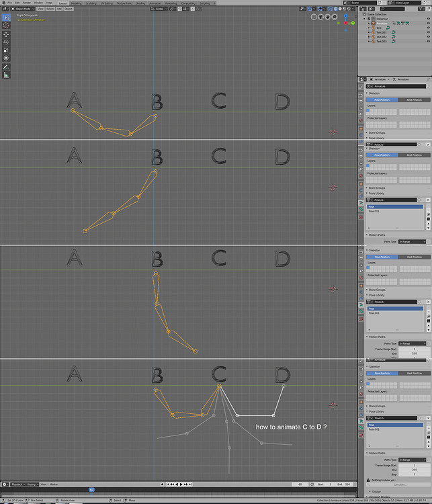Select the Cursor tool

tap(6, 25)
